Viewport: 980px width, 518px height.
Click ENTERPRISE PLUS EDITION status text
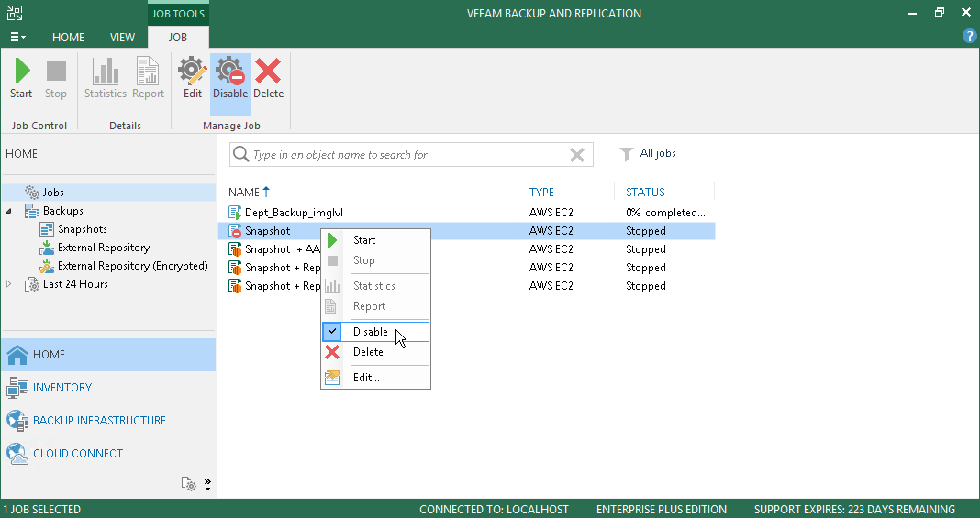pyautogui.click(x=662, y=509)
